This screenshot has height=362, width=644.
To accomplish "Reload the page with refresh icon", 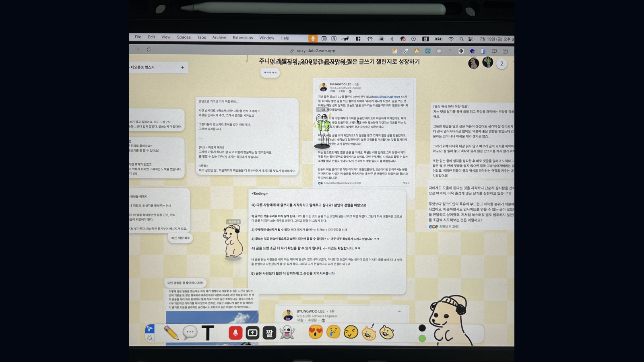I will pyautogui.click(x=149, y=49).
